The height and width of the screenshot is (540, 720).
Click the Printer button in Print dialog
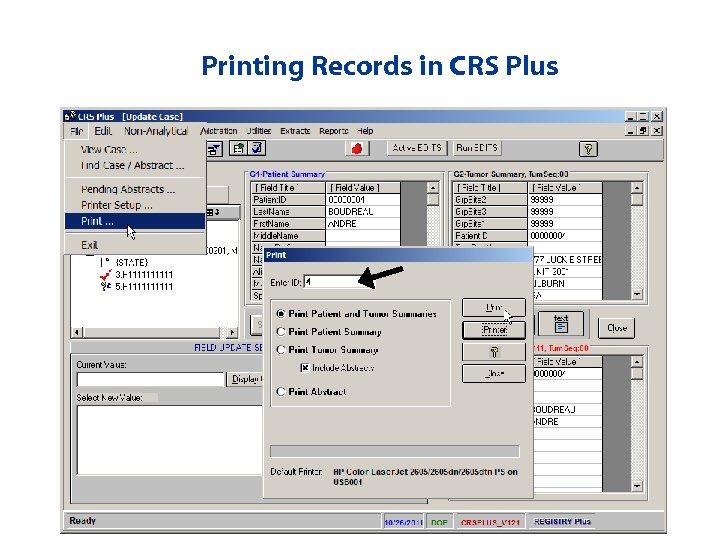[494, 330]
